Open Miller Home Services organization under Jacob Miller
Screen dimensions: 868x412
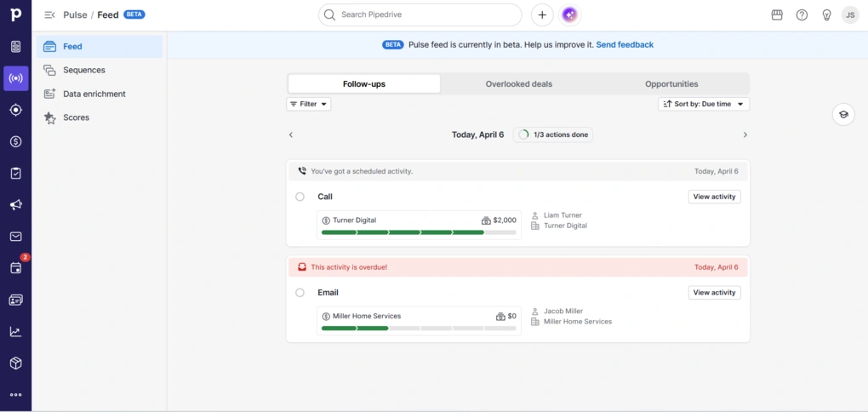click(x=577, y=322)
